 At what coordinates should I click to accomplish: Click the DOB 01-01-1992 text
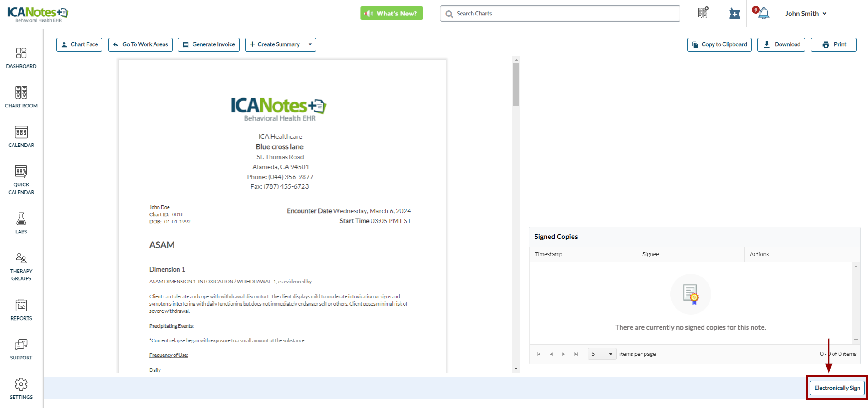click(x=170, y=222)
